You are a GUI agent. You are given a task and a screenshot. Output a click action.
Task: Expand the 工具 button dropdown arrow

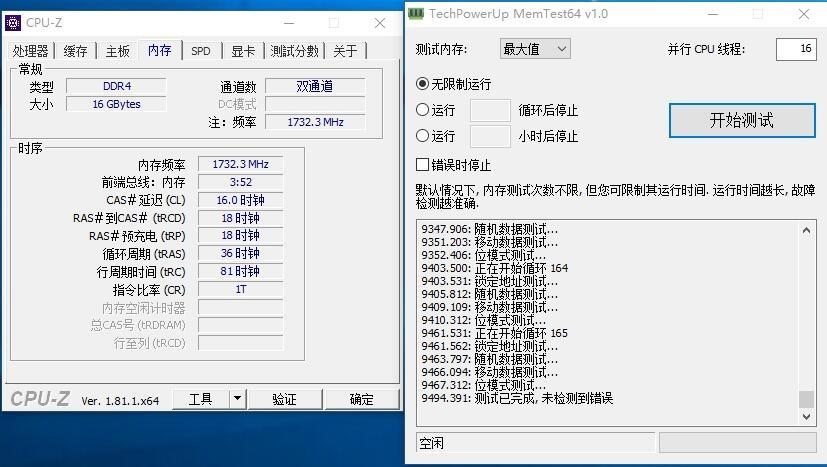tap(238, 399)
